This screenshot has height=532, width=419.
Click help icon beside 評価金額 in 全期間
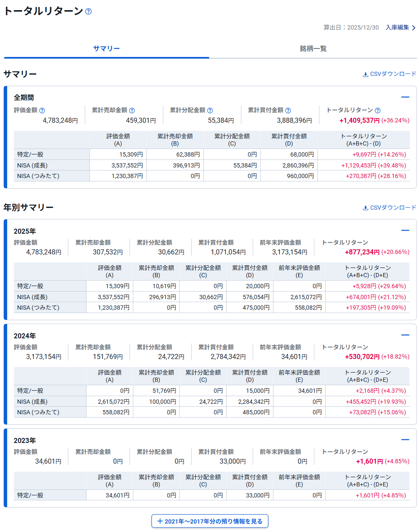click(x=42, y=111)
